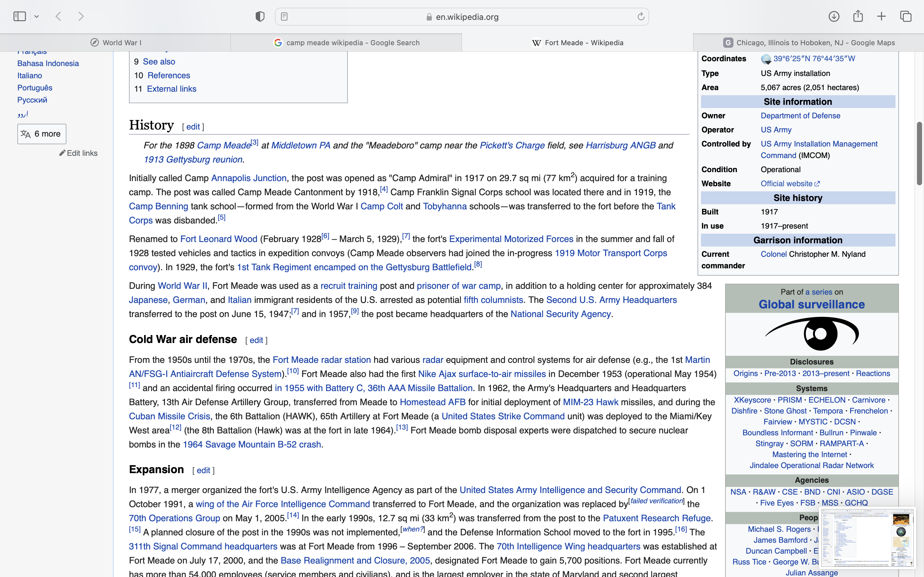Open a new tab with plus icon

pyautogui.click(x=881, y=16)
